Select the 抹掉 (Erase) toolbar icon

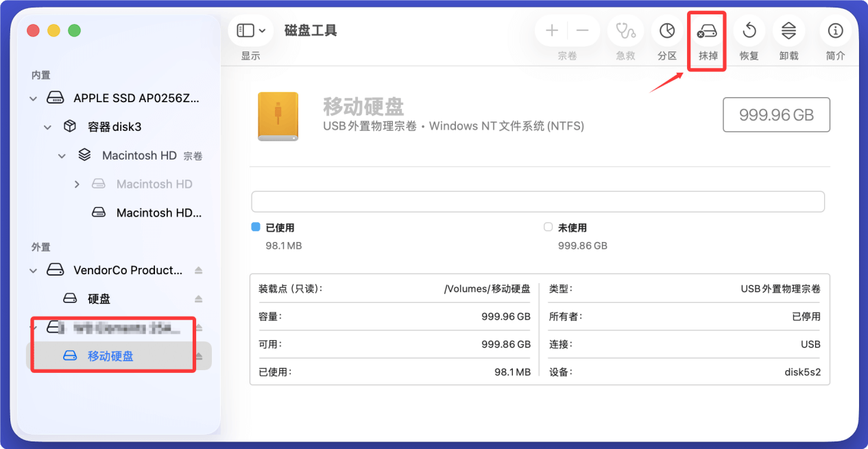click(707, 30)
